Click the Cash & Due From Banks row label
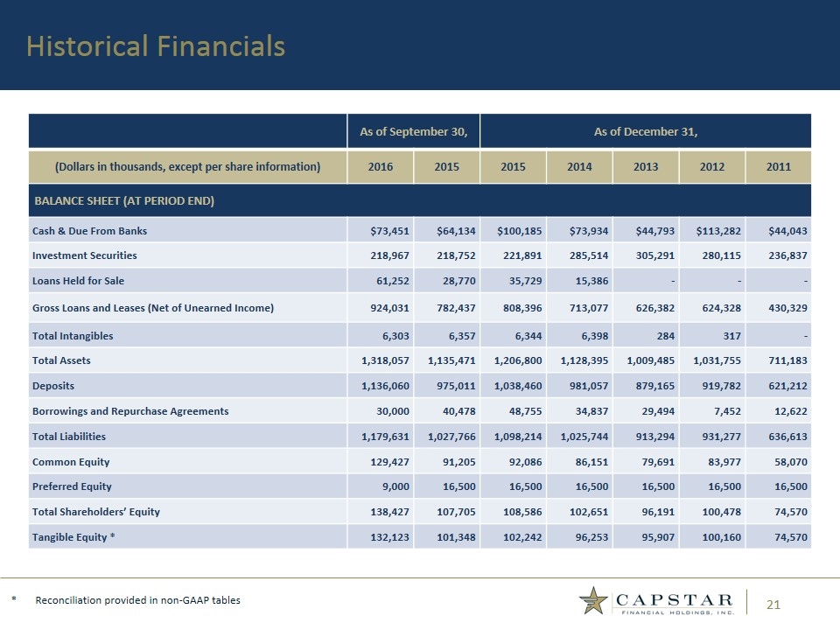 click(89, 231)
